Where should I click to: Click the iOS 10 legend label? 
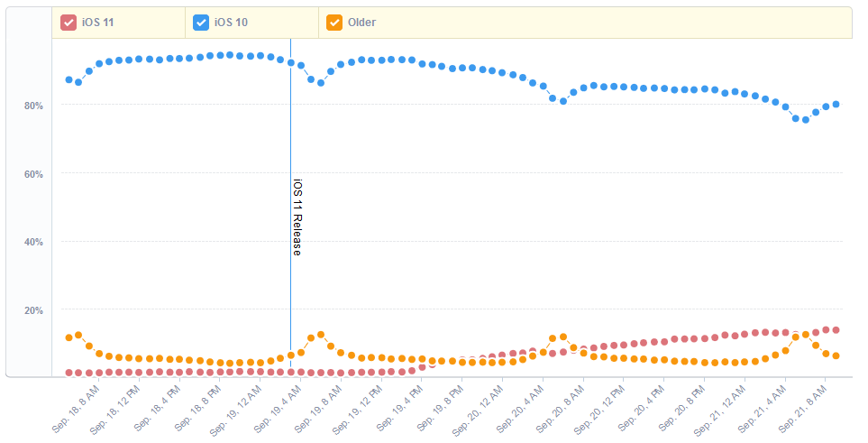tap(230, 23)
